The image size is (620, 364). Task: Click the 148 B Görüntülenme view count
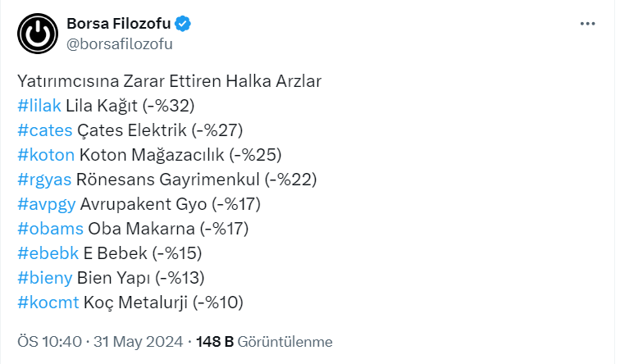(x=266, y=341)
